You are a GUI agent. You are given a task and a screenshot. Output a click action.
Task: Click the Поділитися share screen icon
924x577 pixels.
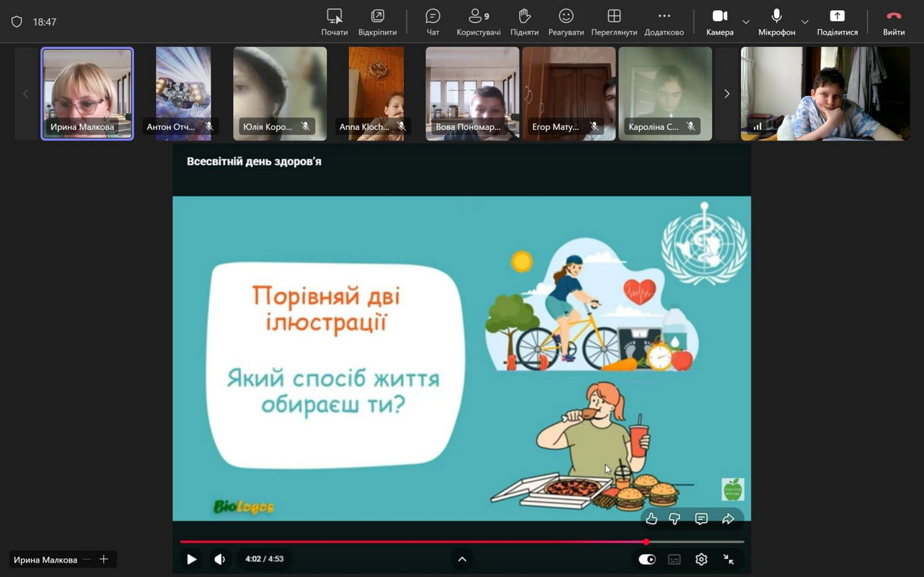tap(837, 22)
